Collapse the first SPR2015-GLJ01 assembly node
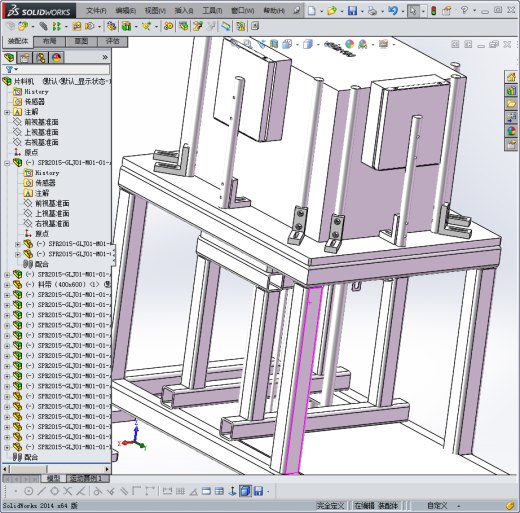520x513 pixels. 7,163
